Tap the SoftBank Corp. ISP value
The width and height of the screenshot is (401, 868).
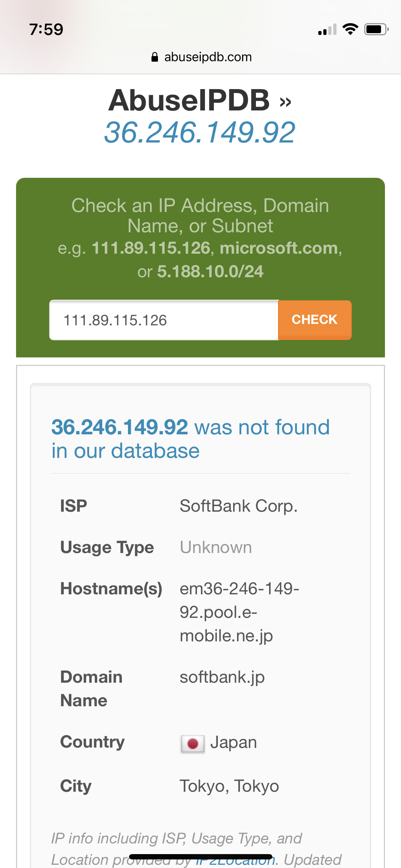pos(238,506)
